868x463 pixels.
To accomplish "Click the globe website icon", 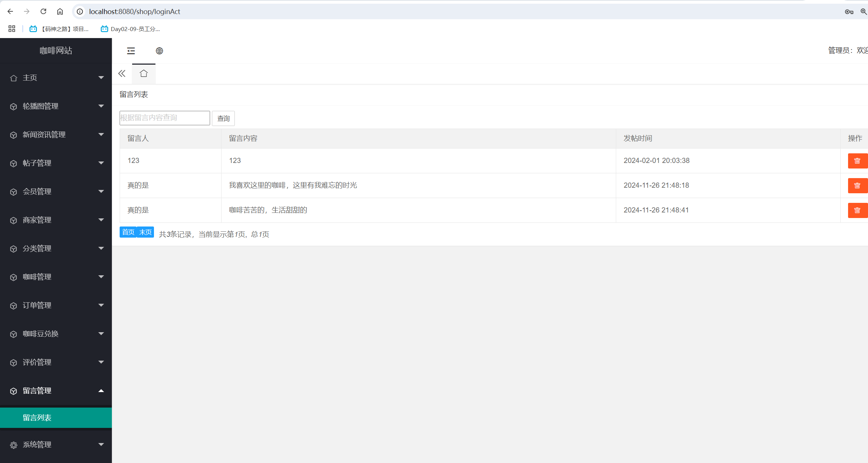I will [159, 51].
